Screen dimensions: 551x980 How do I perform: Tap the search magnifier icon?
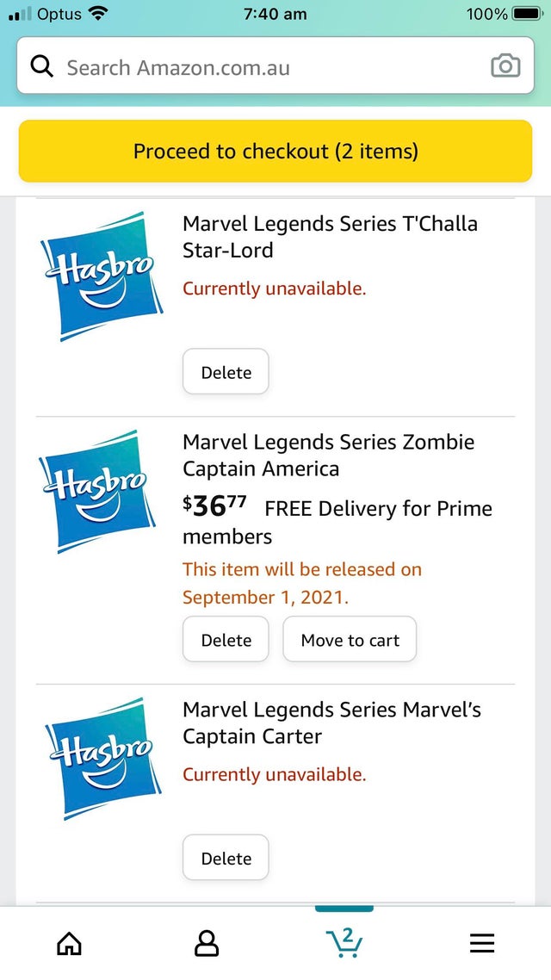coord(41,66)
